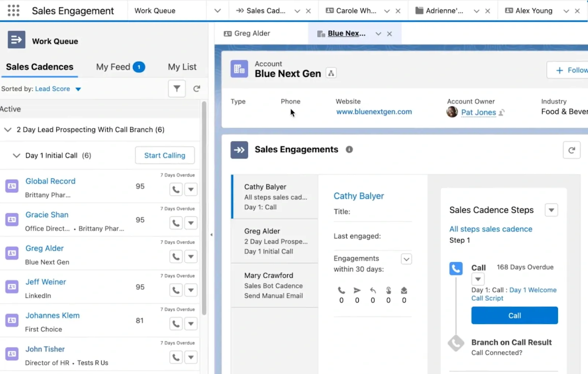This screenshot has width=588, height=374.
Task: Open All steps sales cadence link
Action: pos(491,229)
